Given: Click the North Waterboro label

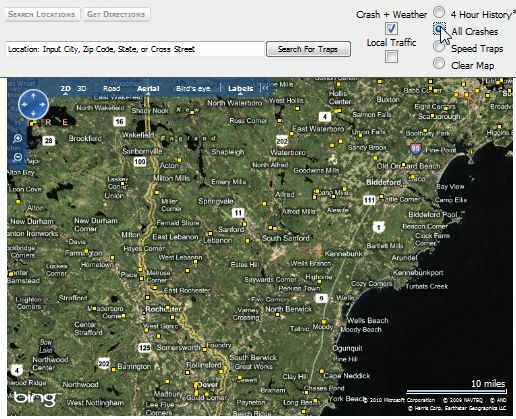Looking at the screenshot, I should [235, 103].
